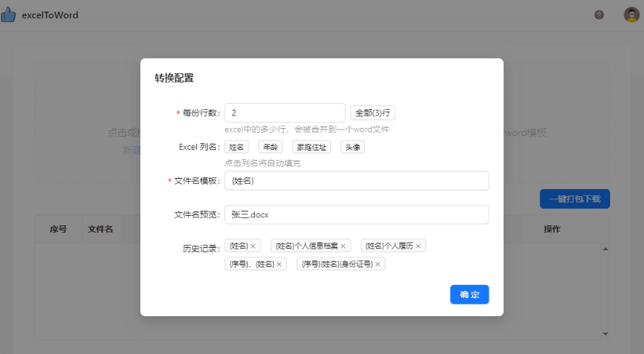
Task: Click into the 文件名模板 text field
Action: tap(356, 180)
